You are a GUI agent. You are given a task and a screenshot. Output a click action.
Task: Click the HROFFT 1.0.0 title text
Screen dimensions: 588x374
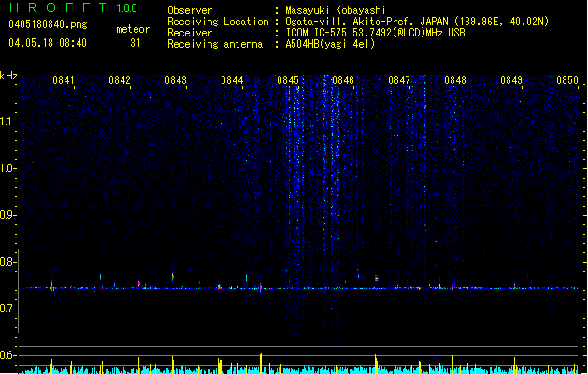tap(73, 7)
